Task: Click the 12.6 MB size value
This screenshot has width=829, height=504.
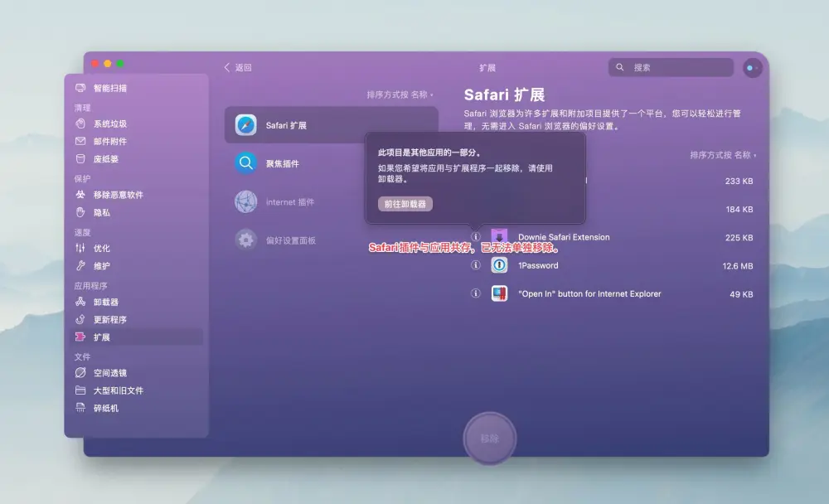Action: click(x=738, y=266)
